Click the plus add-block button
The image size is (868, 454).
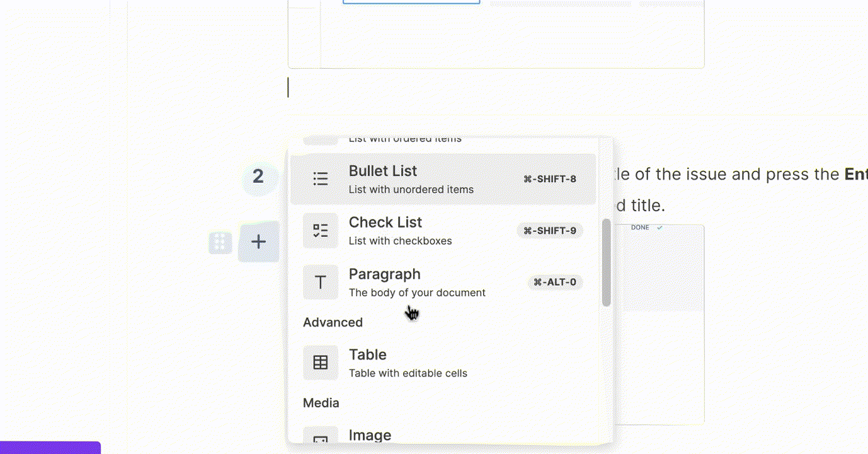(258, 242)
